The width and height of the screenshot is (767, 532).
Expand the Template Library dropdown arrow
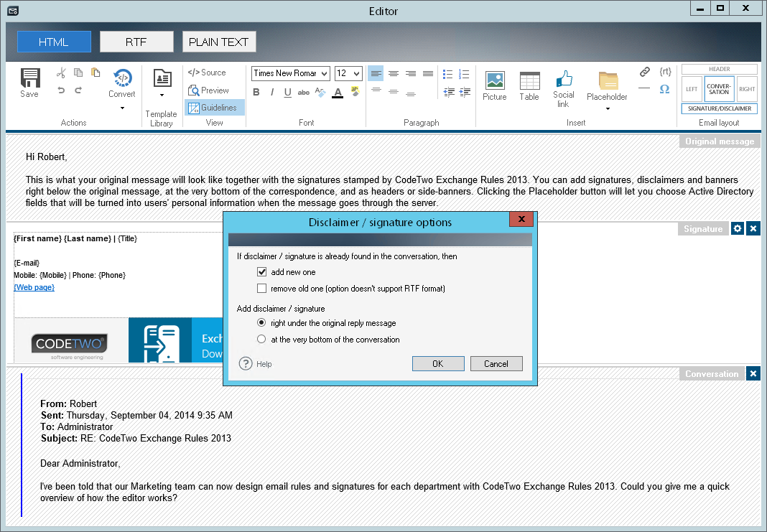pyautogui.click(x=162, y=95)
